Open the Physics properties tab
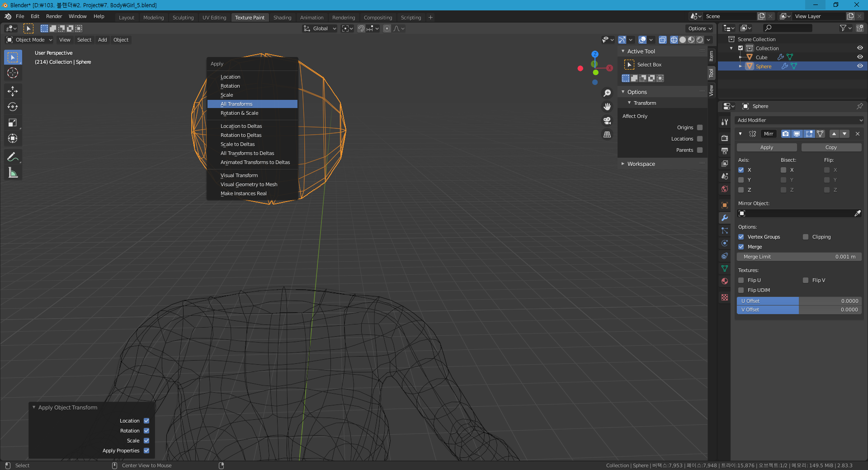The width and height of the screenshot is (868, 470). [x=725, y=243]
